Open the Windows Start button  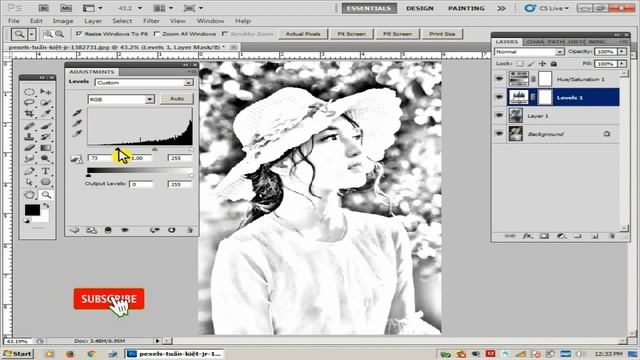18,353
